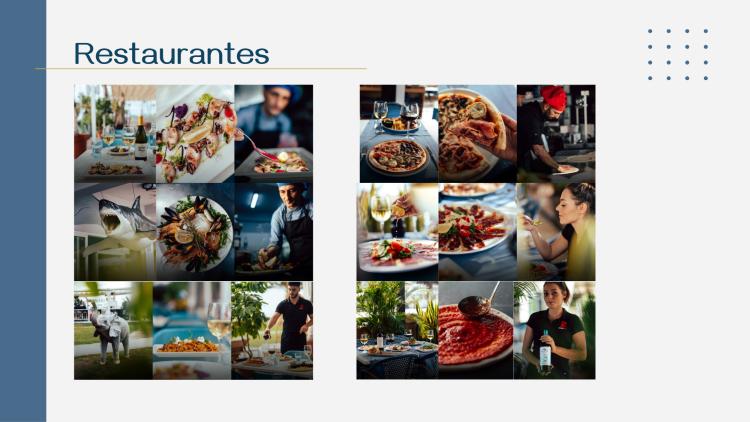Select the octopus salad plate photo

point(195,133)
